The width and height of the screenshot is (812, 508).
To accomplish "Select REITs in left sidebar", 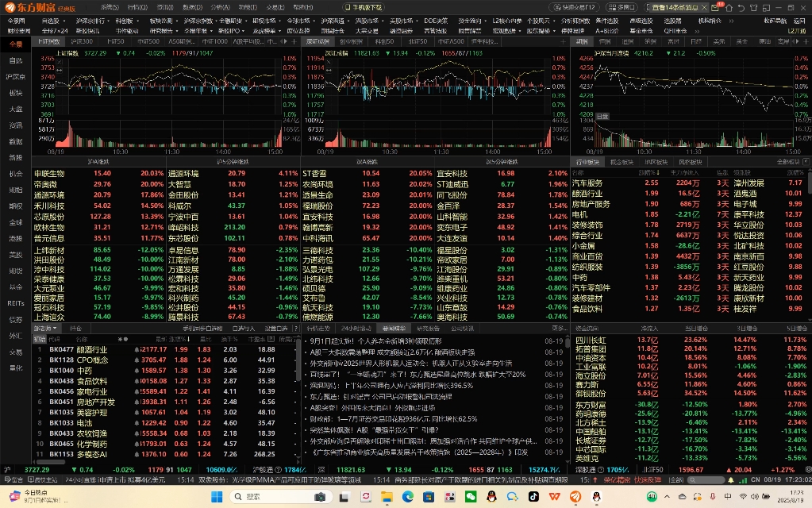I will 16,303.
